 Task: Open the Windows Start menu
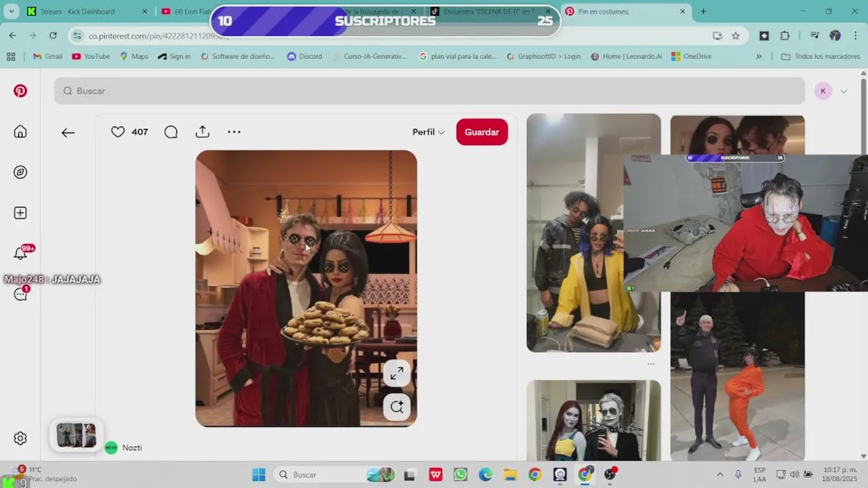259,474
